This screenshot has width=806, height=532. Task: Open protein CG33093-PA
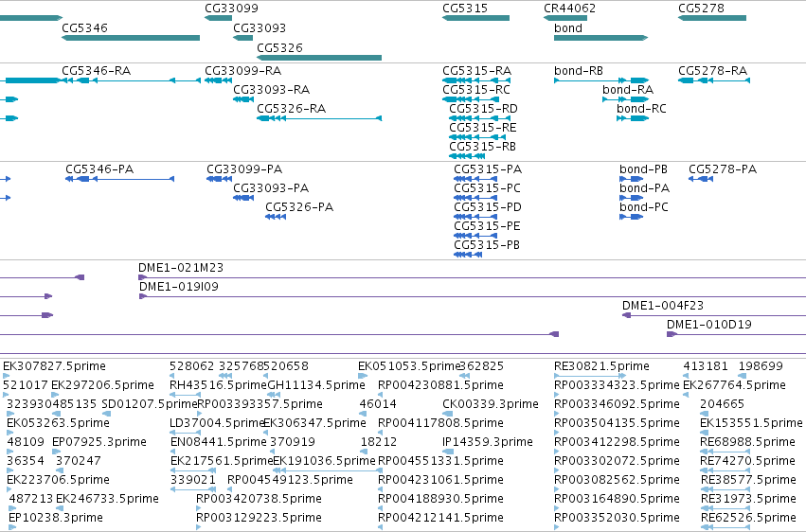coord(243,198)
